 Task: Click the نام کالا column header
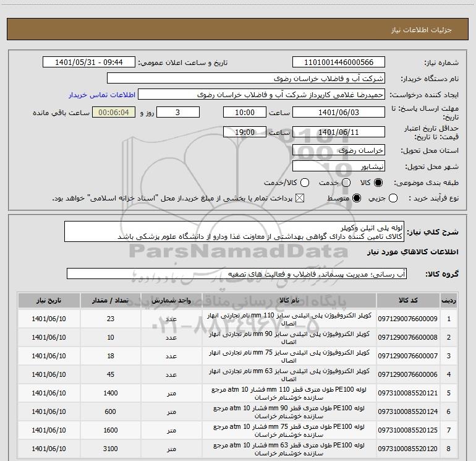(x=289, y=300)
